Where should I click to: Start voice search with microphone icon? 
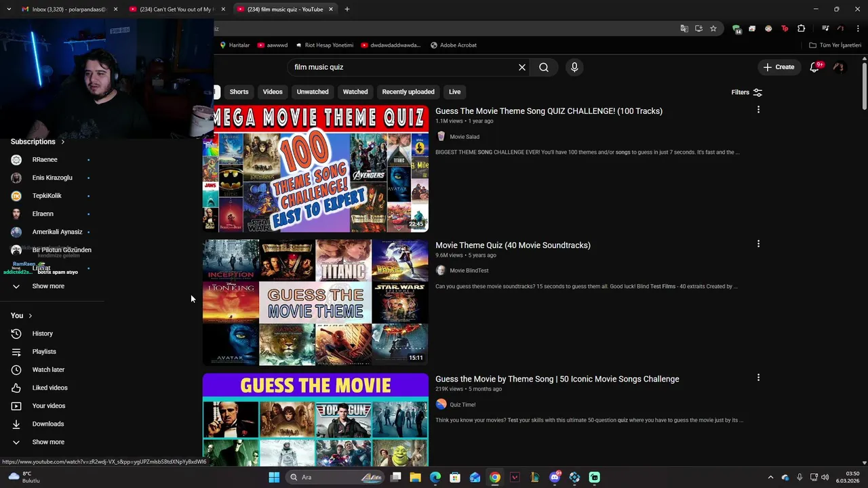574,67
